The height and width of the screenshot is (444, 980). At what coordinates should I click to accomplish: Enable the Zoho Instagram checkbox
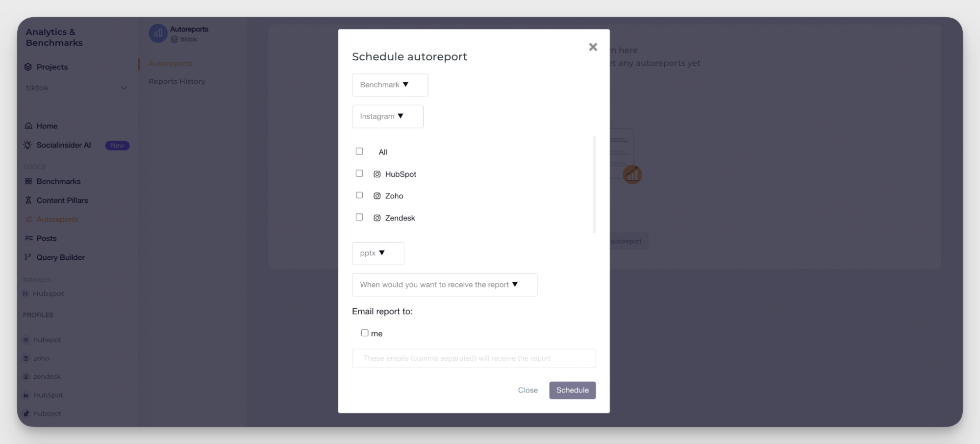point(359,195)
